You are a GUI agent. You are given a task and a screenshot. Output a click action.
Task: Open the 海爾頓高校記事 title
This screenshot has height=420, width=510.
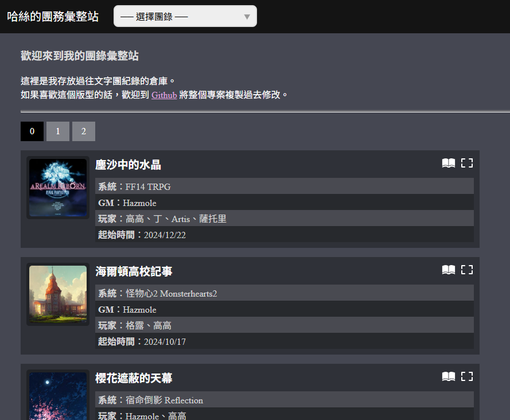pos(134,271)
